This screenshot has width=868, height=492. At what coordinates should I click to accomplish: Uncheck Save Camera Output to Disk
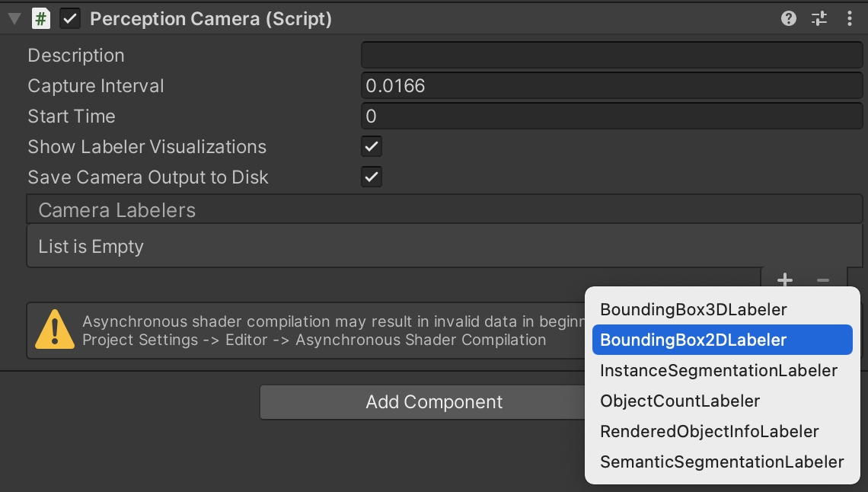[372, 177]
